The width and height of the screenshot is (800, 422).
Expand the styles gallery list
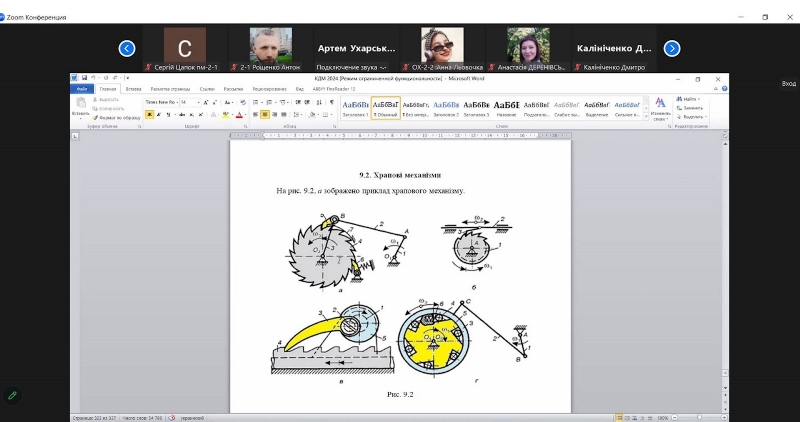pos(646,117)
